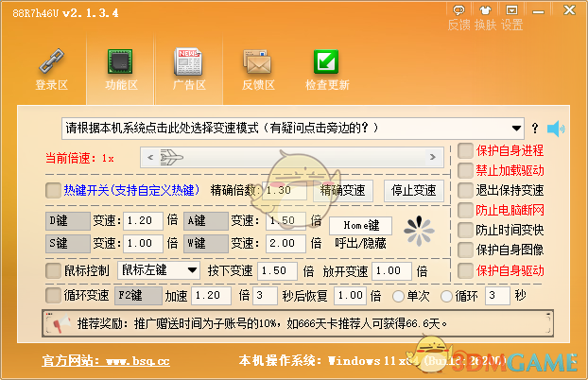Select the 单次 radio button
The height and width of the screenshot is (380, 588).
coord(398,297)
